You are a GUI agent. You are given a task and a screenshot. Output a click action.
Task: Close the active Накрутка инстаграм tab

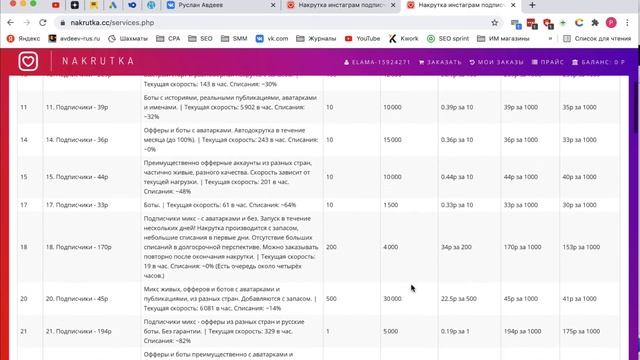(x=513, y=5)
